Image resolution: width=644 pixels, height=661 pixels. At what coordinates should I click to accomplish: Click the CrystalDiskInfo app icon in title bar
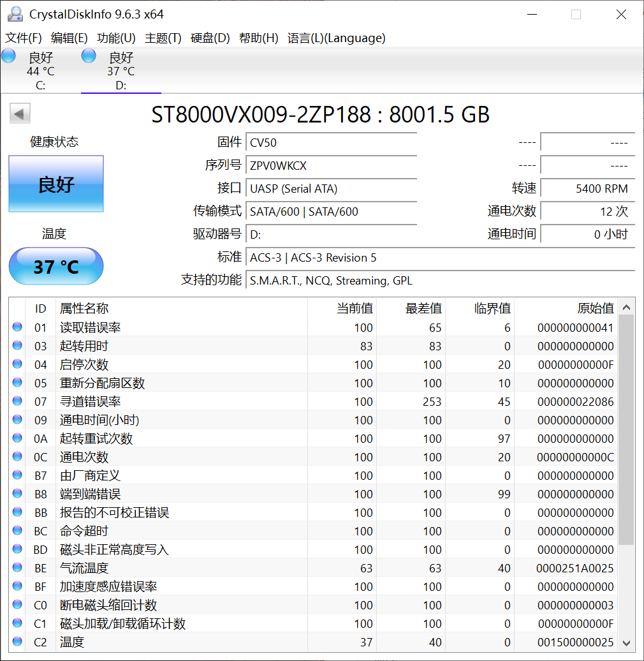15,14
